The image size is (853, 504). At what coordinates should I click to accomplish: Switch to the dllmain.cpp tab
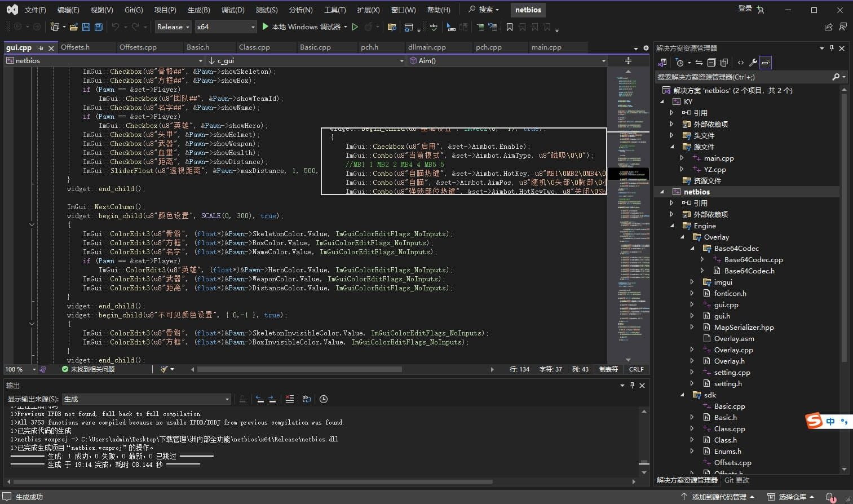click(x=427, y=47)
